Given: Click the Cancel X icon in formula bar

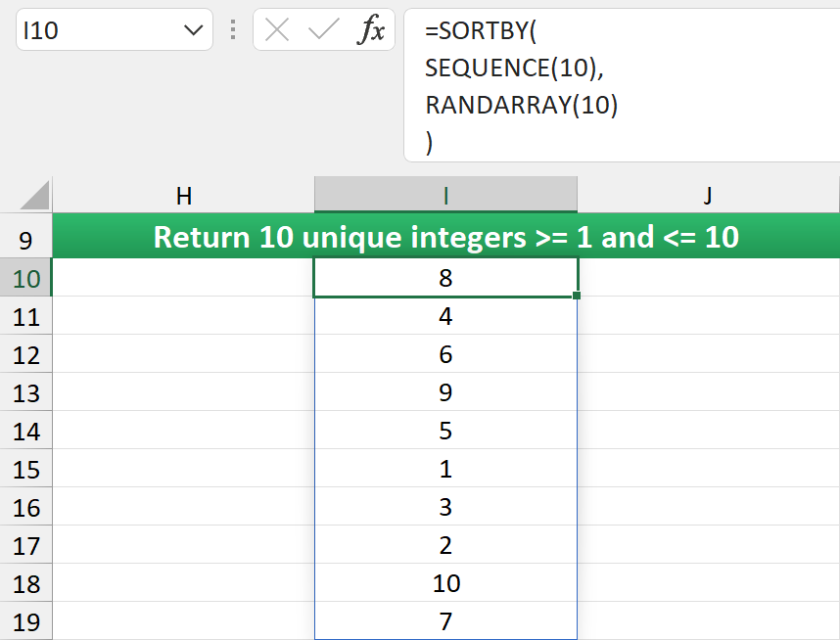Looking at the screenshot, I should (x=277, y=30).
